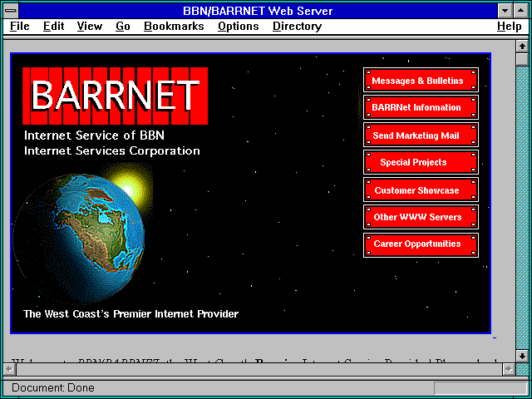This screenshot has height=399, width=532.
Task: Click vertical scrollbar up arrow
Action: (x=522, y=47)
